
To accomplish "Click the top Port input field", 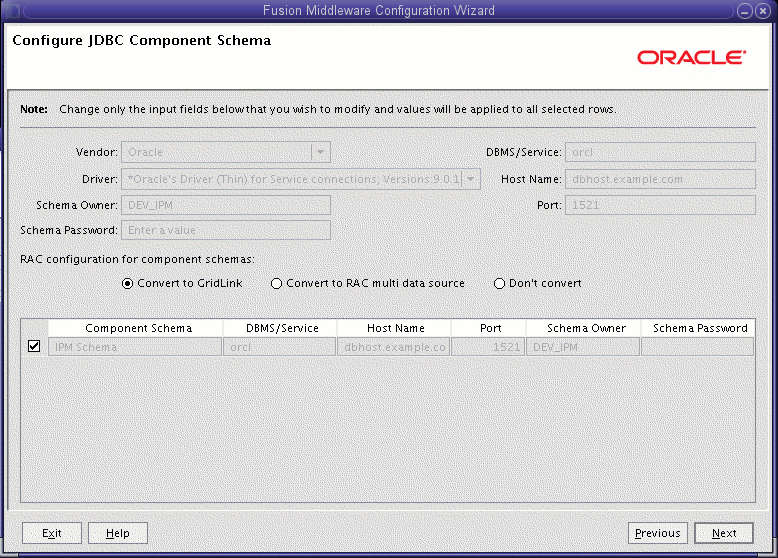I will pyautogui.click(x=660, y=205).
